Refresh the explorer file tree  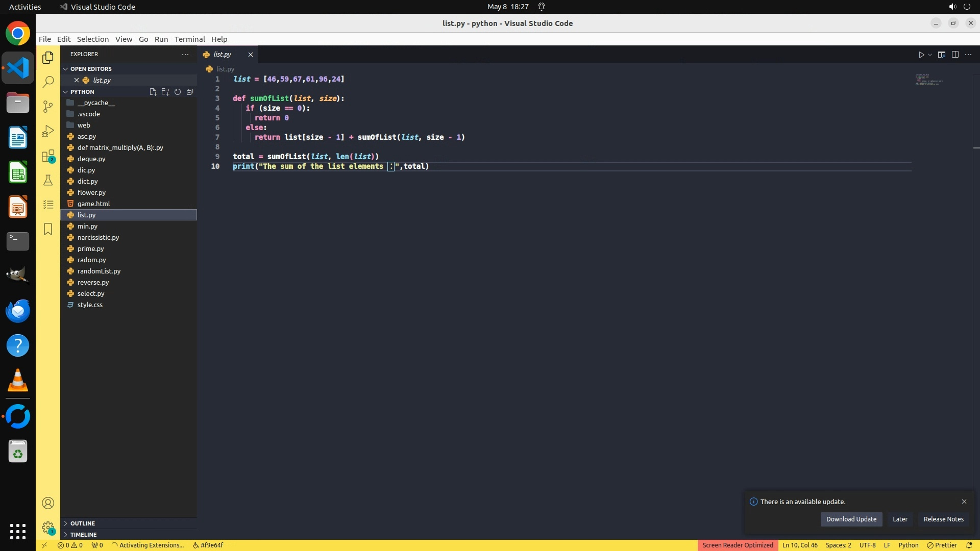point(178,92)
